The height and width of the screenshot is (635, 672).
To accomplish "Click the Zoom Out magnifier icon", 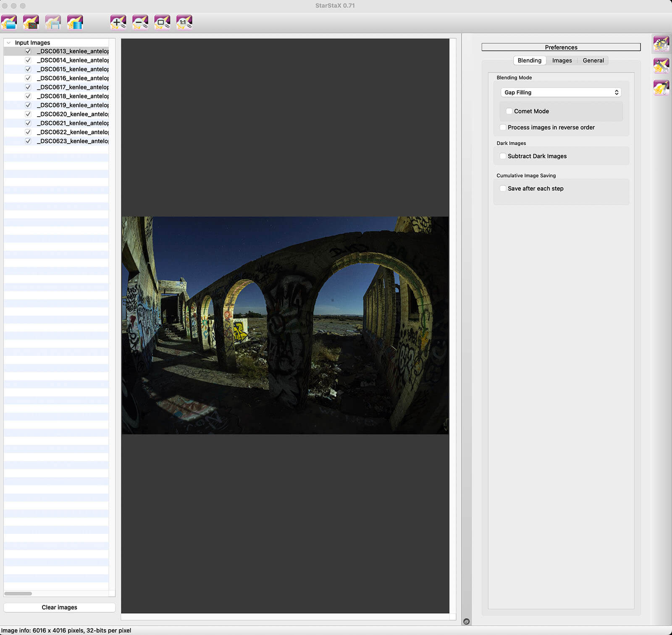I will (x=140, y=22).
